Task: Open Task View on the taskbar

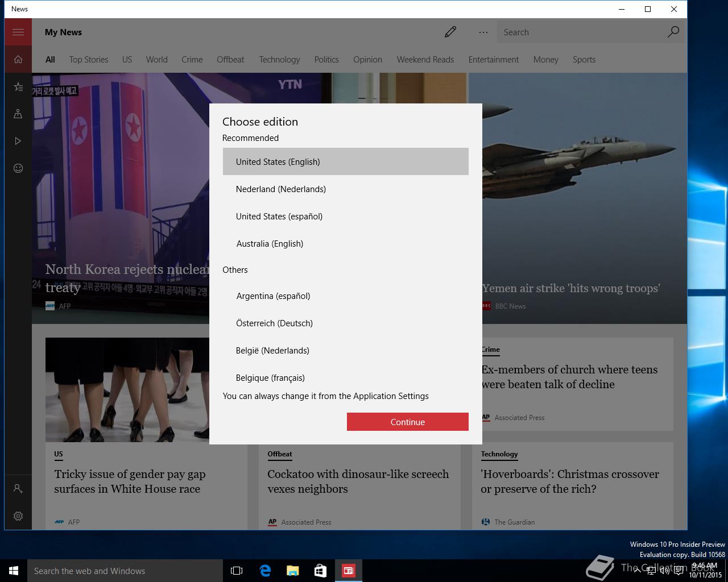Action: tap(237, 571)
